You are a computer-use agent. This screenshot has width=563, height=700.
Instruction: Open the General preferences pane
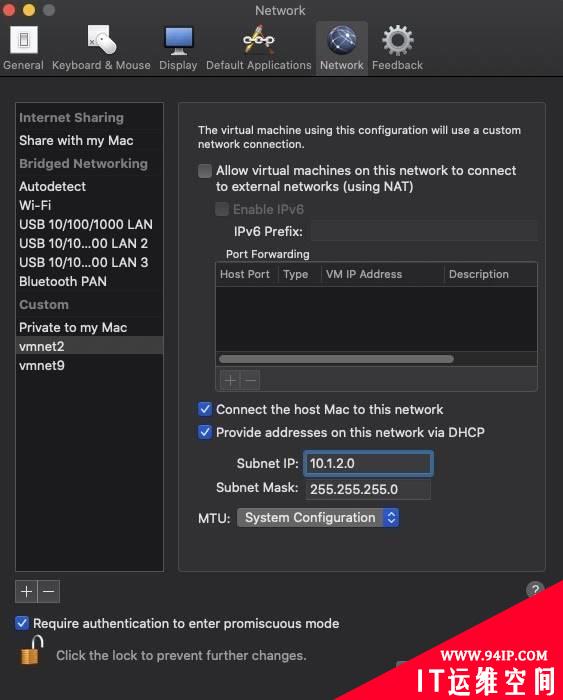pos(24,48)
